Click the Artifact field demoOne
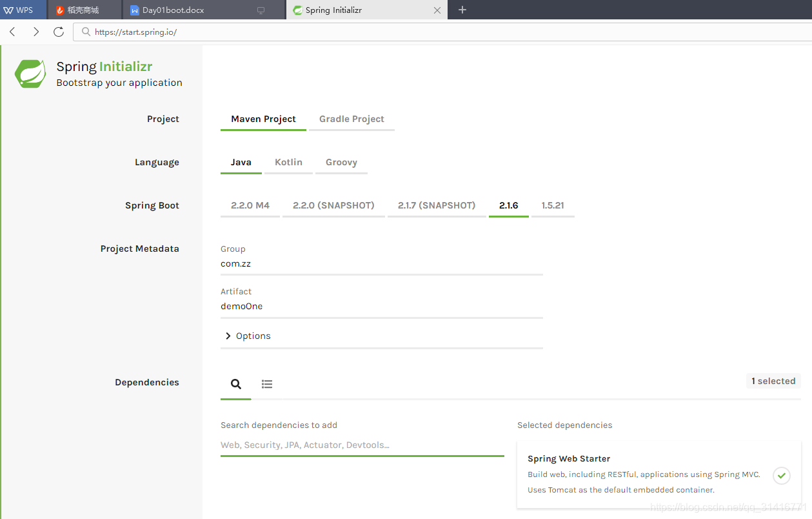Screen dimensions: 812x519 coord(382,307)
